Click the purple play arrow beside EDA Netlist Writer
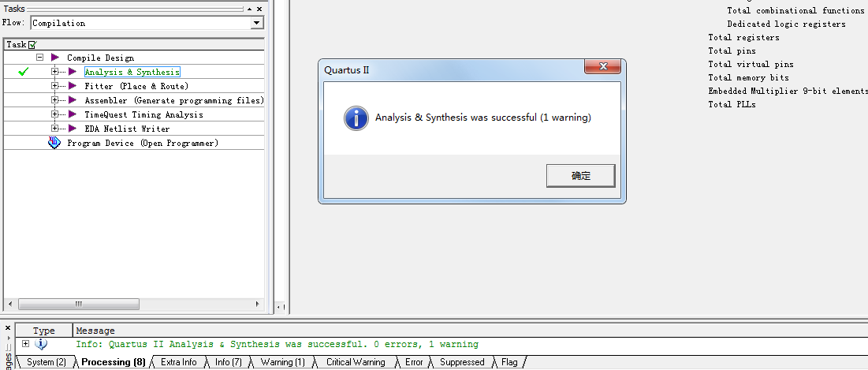This screenshot has height=370, width=868. pos(73,129)
